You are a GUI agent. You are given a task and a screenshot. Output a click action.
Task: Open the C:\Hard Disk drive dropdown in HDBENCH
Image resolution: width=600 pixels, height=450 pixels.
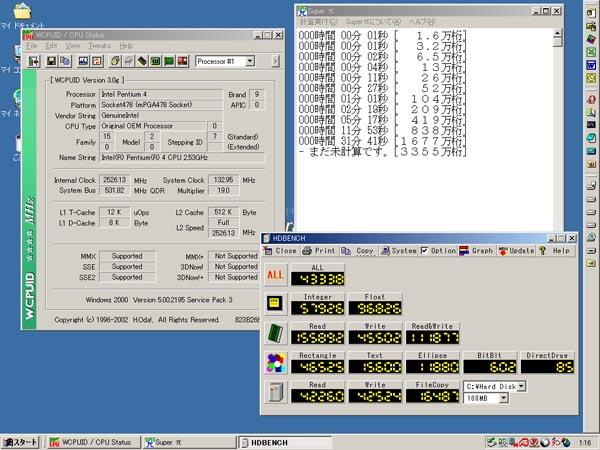[x=521, y=386]
